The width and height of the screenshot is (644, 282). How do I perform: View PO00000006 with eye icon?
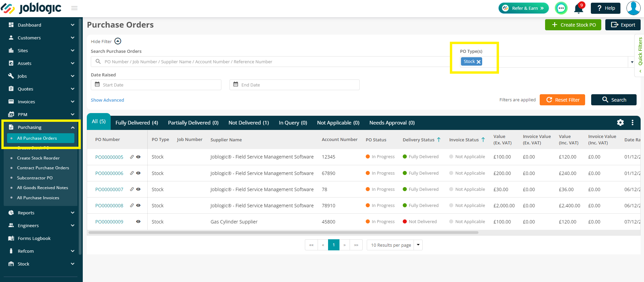[138, 173]
